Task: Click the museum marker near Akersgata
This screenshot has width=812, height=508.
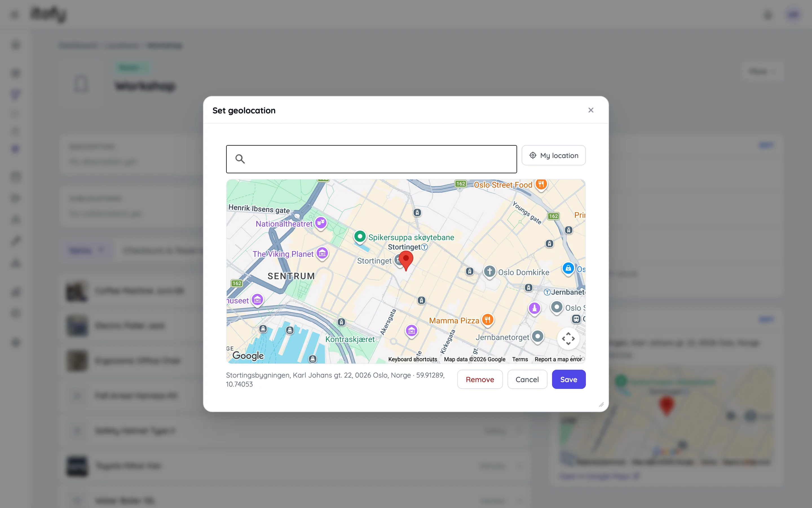Action: pyautogui.click(x=411, y=331)
